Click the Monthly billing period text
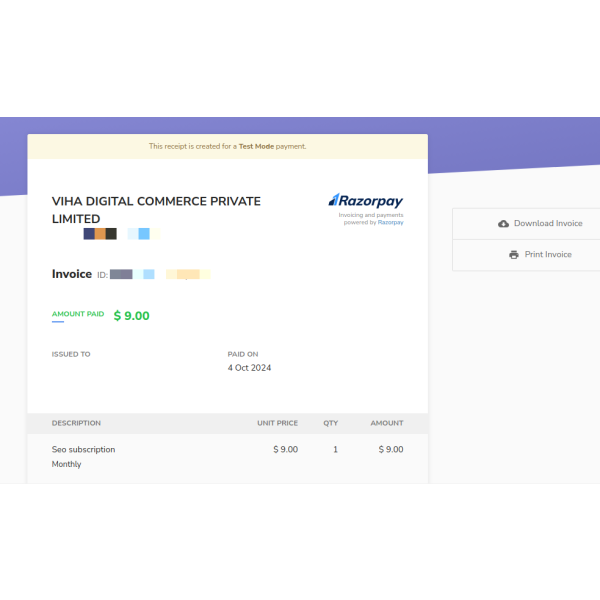This screenshot has height=600, width=600. coord(67,465)
